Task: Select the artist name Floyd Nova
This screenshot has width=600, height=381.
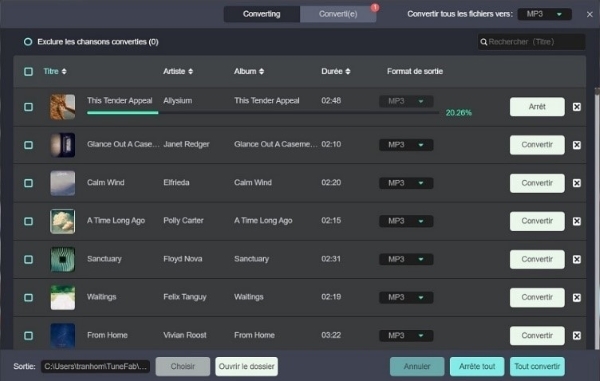Action: click(183, 259)
